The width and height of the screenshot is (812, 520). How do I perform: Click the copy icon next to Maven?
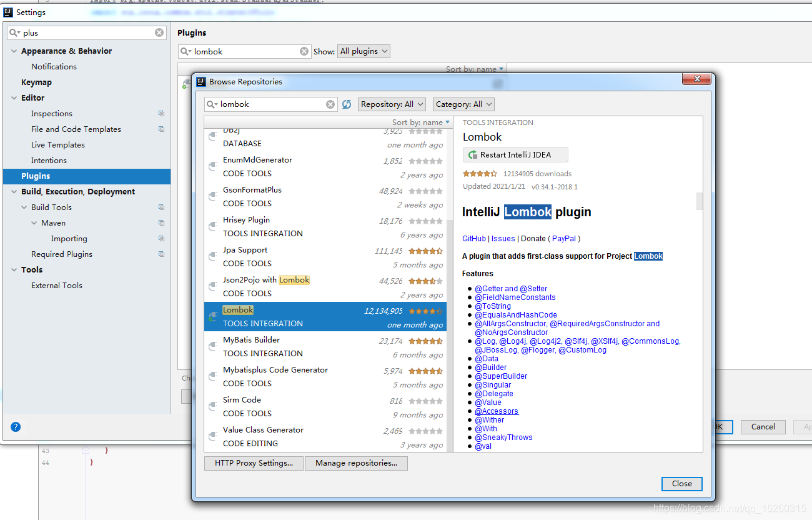point(161,223)
